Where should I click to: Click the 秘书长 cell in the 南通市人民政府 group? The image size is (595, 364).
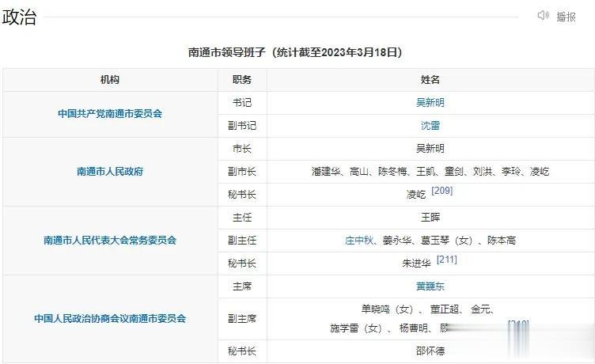pos(242,195)
